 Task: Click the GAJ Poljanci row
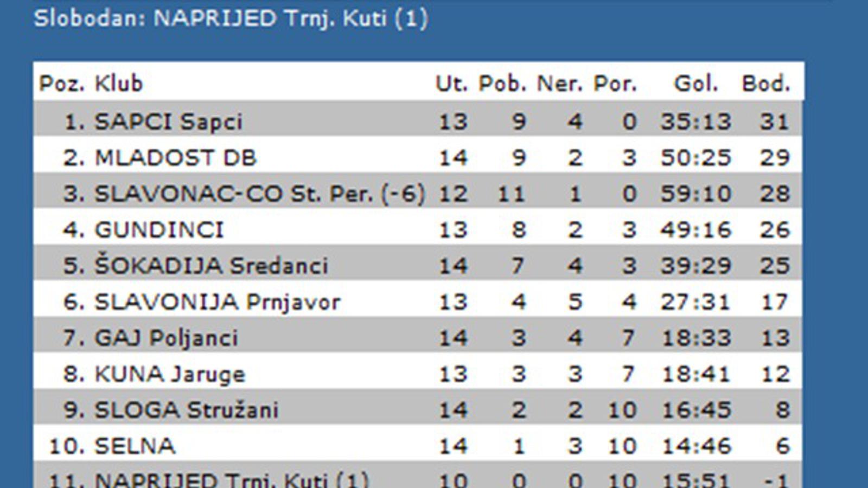418,338
